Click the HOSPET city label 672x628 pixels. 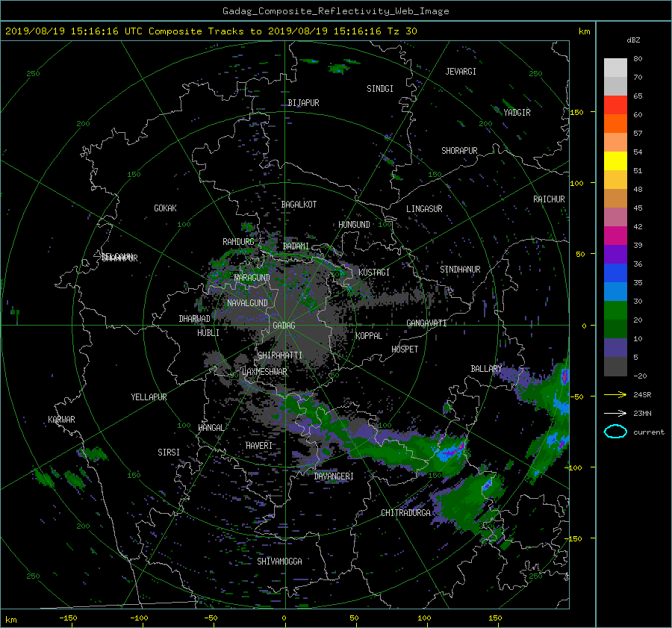click(405, 349)
